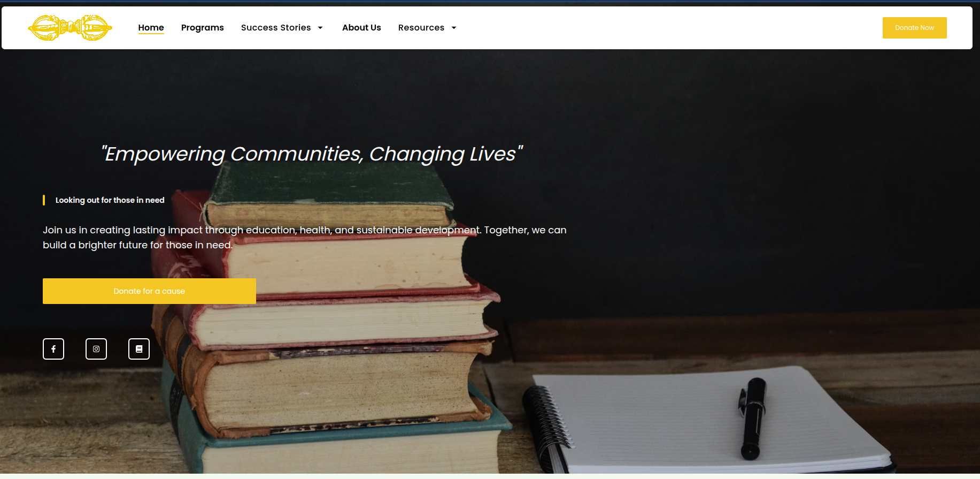
Task: Click the Donate for a cause button
Action: (149, 291)
